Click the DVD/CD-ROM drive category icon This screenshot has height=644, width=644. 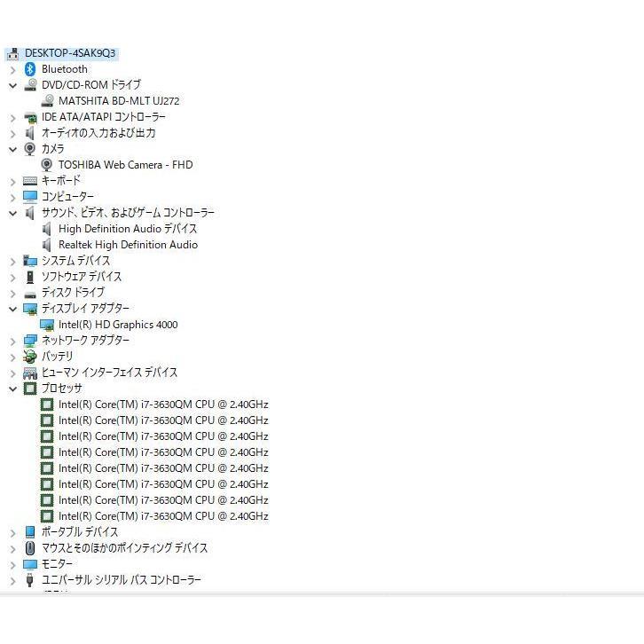(x=30, y=85)
